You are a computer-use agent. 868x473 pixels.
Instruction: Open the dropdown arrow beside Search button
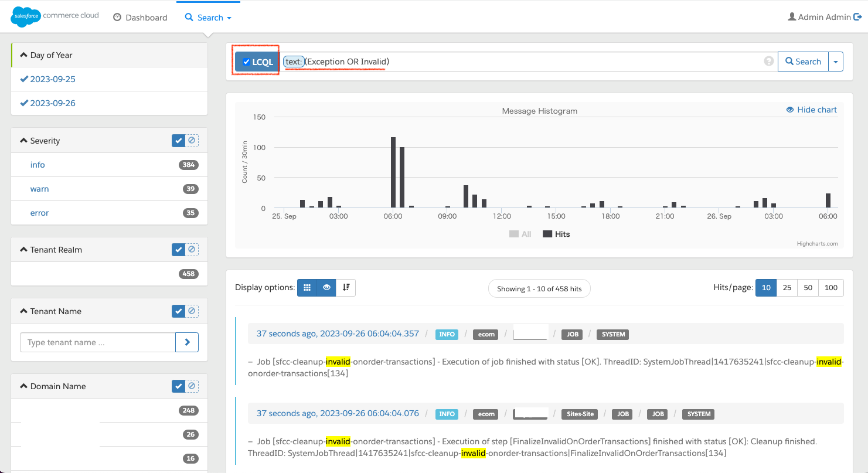point(836,62)
